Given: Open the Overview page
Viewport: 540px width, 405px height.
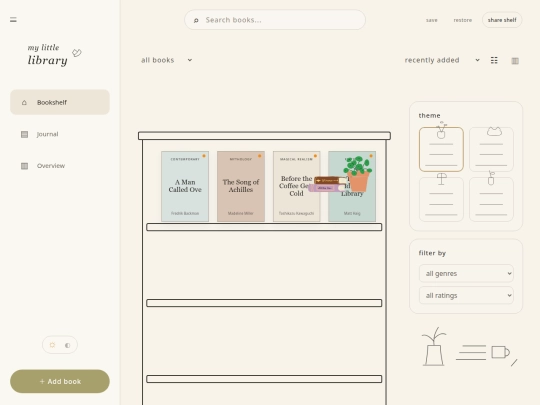Looking at the screenshot, I should pyautogui.click(x=60, y=166).
